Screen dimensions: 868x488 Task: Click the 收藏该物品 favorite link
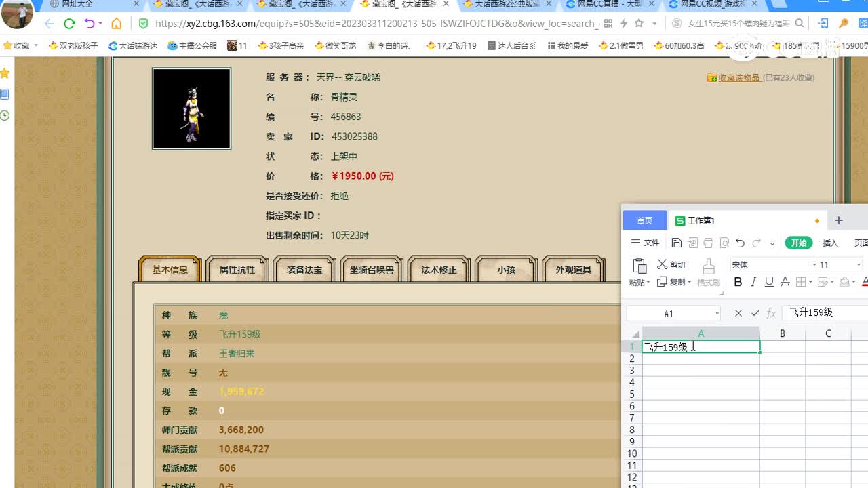pos(738,78)
